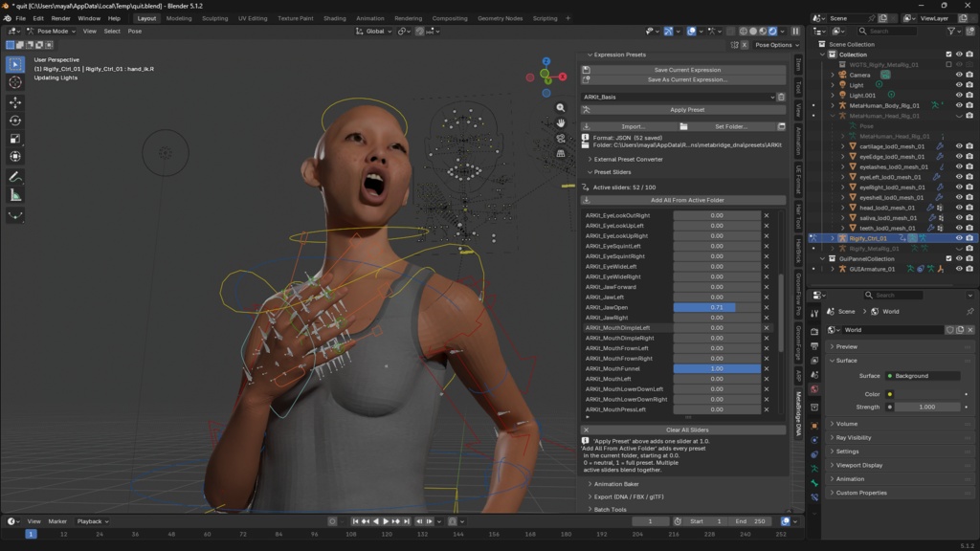Remove the ARKit_MouthFunnel slider with X

[767, 368]
